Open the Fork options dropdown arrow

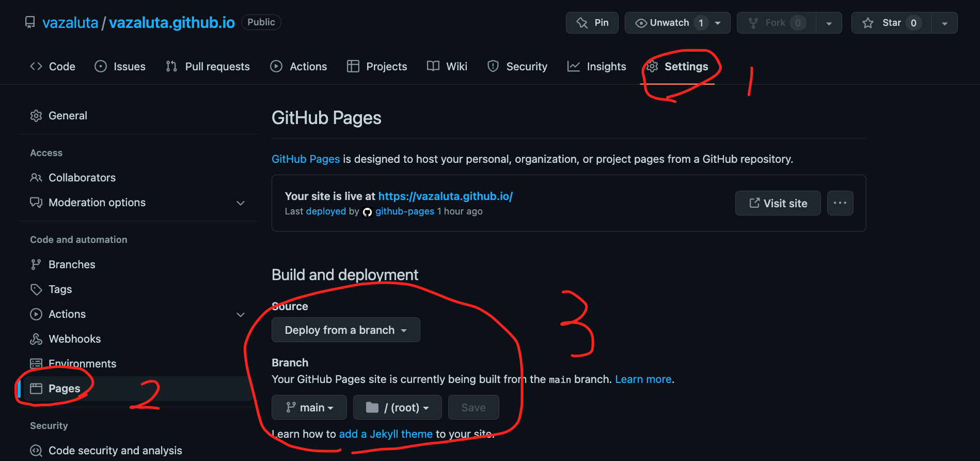829,23
